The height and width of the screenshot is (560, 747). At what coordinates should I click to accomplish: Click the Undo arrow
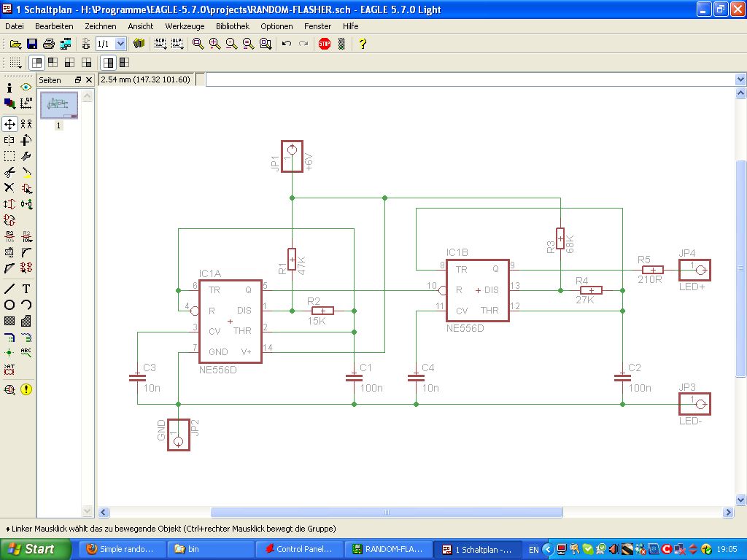(286, 44)
